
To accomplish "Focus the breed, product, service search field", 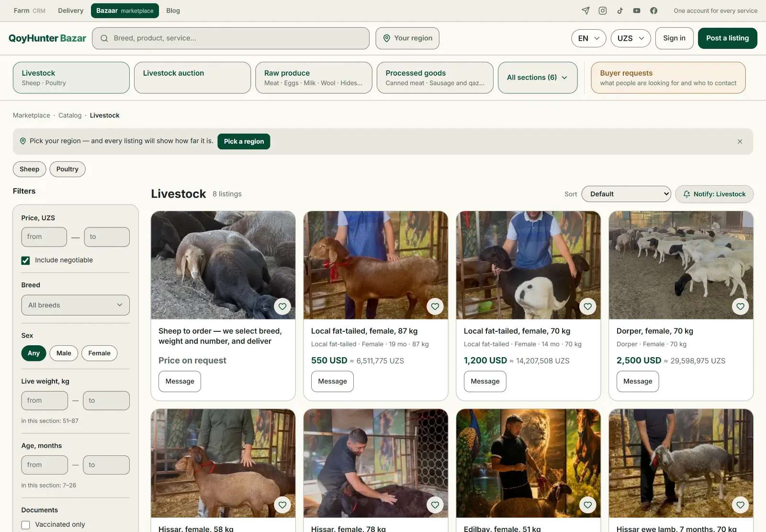I will [231, 38].
